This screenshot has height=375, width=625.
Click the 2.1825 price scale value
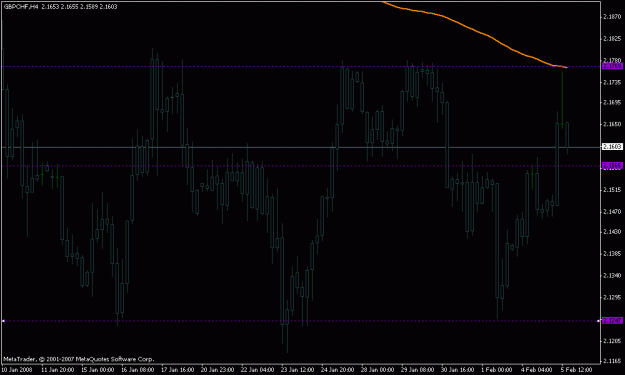(612, 39)
